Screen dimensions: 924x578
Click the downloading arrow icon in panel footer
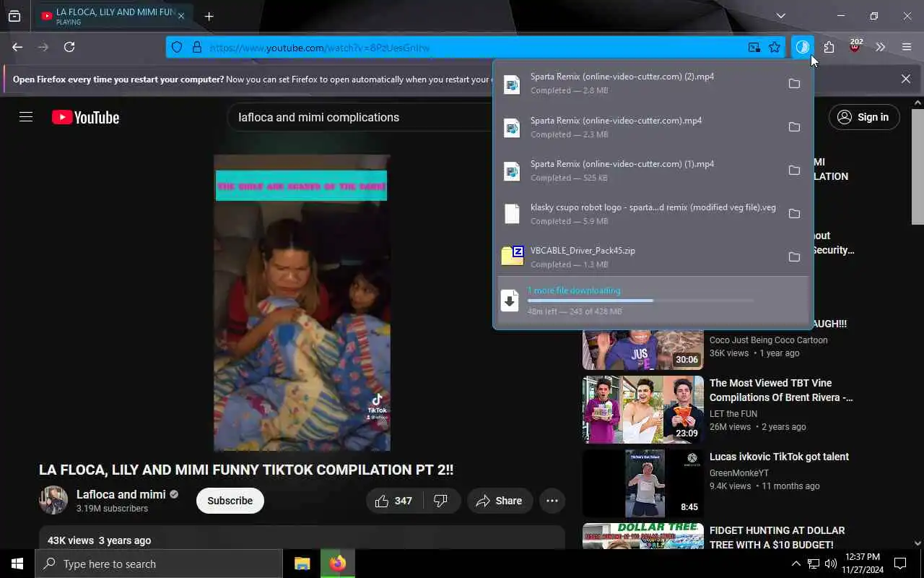(510, 301)
